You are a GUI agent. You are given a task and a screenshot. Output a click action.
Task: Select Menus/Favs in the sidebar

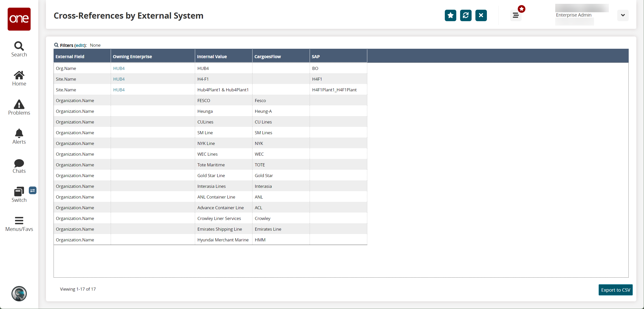tap(19, 224)
